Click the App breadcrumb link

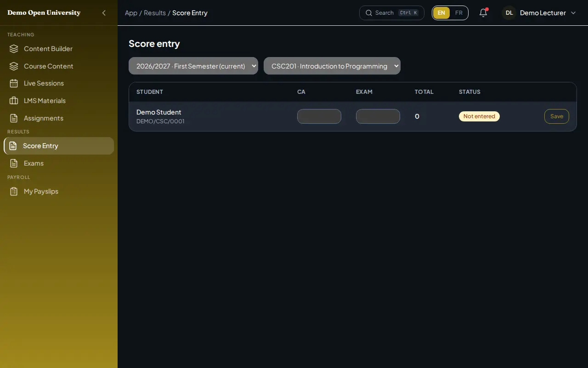pos(131,13)
